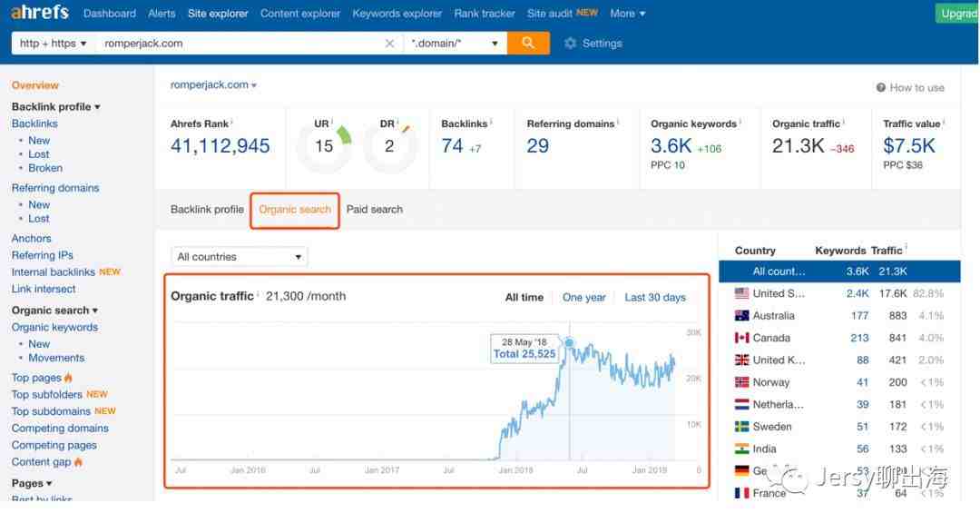Open Backlinks in the sidebar
The width and height of the screenshot is (980, 523).
click(x=34, y=123)
